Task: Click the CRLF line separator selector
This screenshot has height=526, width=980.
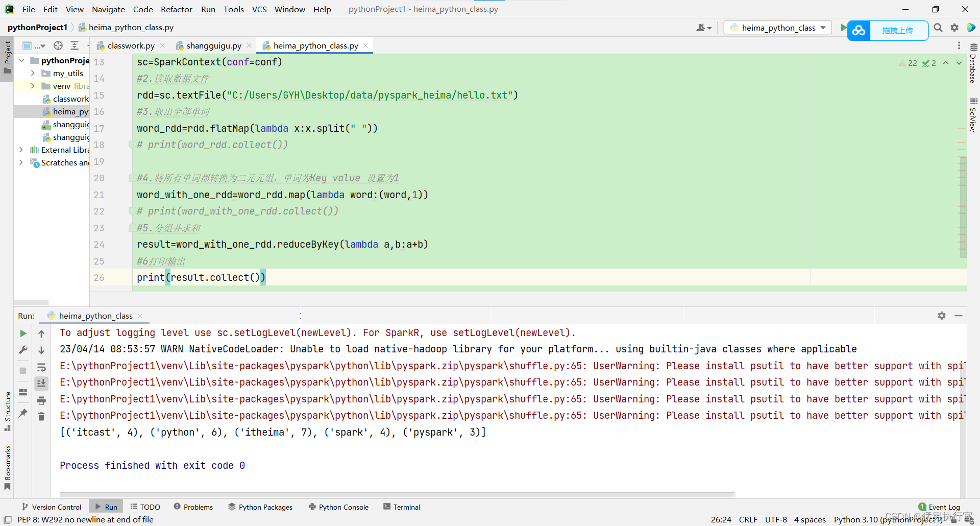Action: point(748,519)
